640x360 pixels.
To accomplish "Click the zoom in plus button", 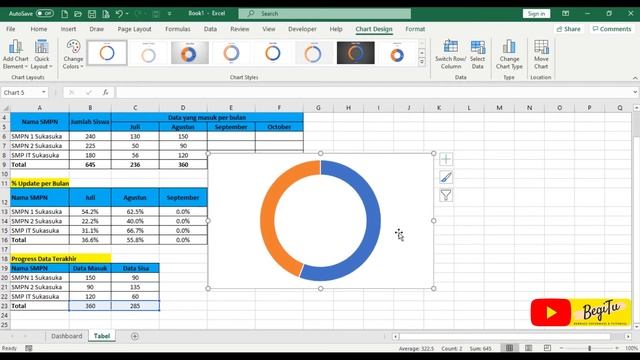I will (617, 348).
